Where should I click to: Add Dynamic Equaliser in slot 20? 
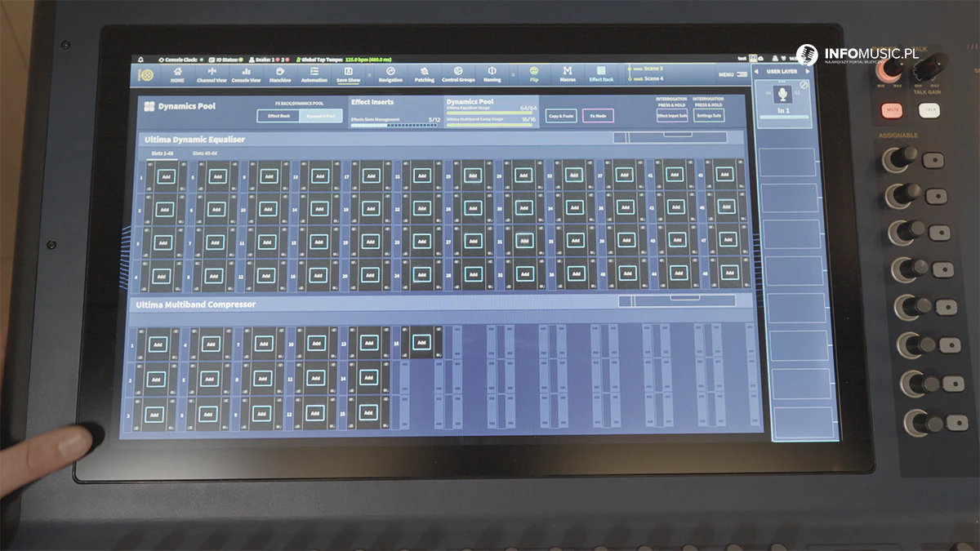(x=370, y=275)
